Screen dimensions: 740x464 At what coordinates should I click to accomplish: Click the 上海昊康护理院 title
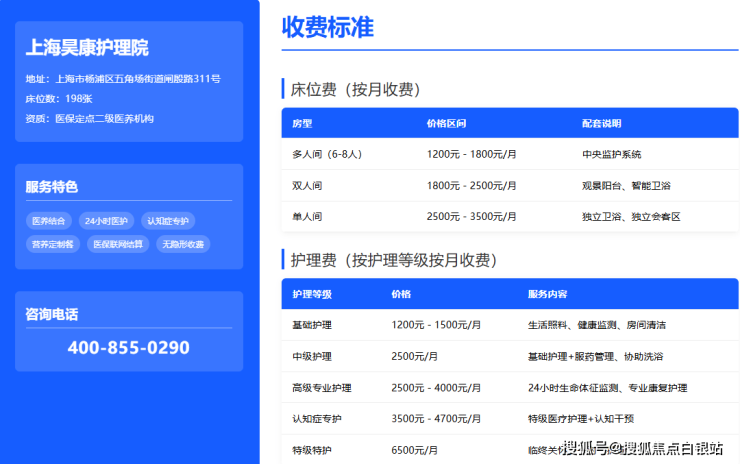(x=87, y=48)
